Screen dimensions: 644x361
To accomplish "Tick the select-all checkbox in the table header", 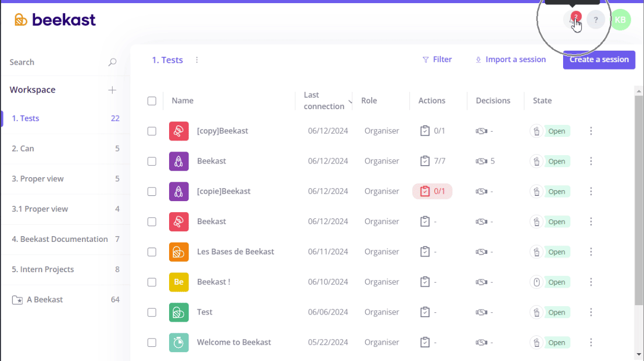I will [x=152, y=101].
